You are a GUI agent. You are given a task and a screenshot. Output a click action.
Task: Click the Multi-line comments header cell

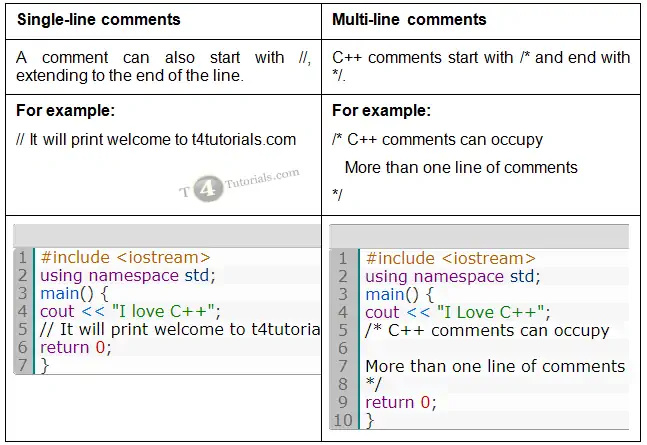(x=481, y=21)
